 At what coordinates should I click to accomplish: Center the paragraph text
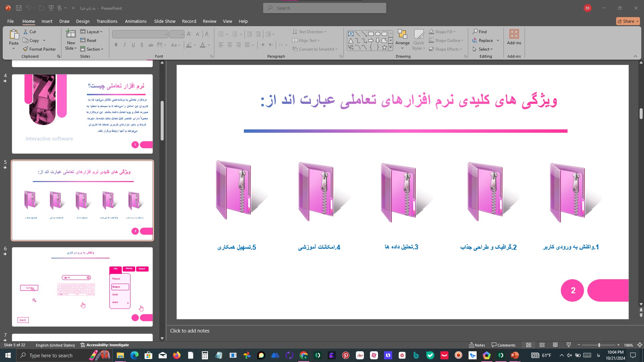(x=230, y=45)
